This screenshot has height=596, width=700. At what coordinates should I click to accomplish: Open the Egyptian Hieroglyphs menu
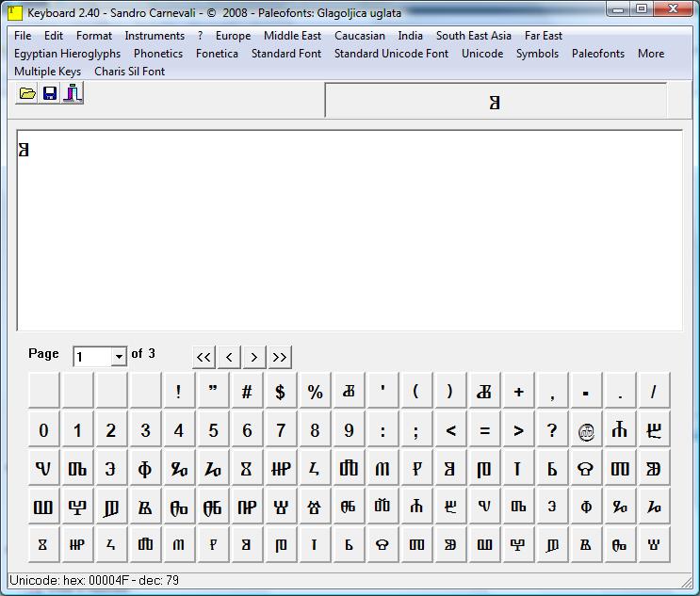[x=68, y=54]
